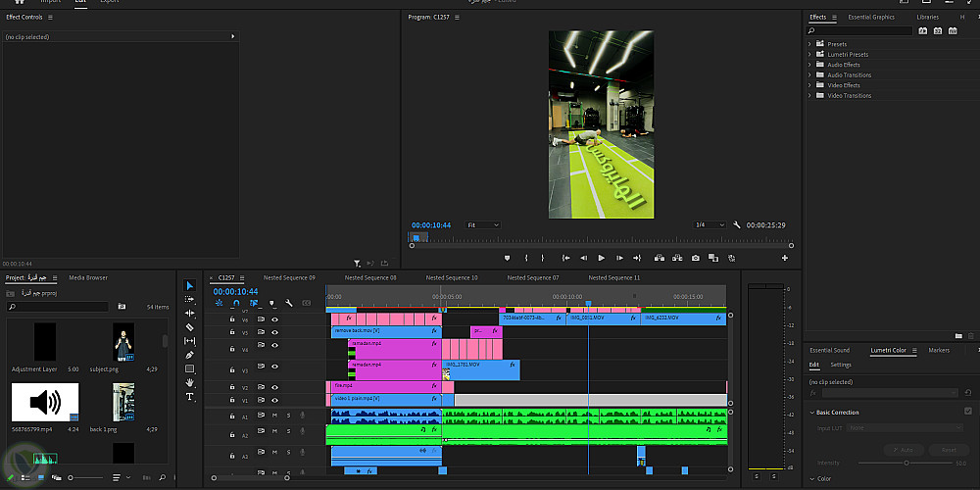Viewport: 980px width, 490px height.
Task: Toggle lock on track V1
Action: point(232,400)
